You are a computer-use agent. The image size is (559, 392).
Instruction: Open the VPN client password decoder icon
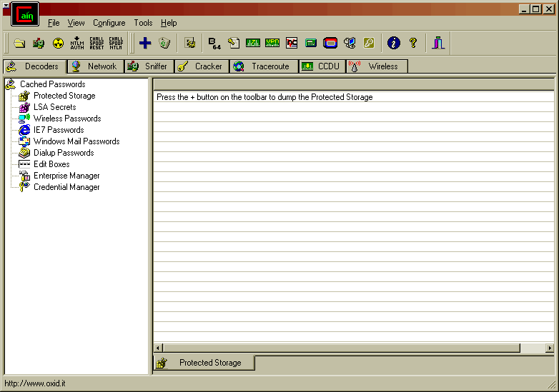272,44
